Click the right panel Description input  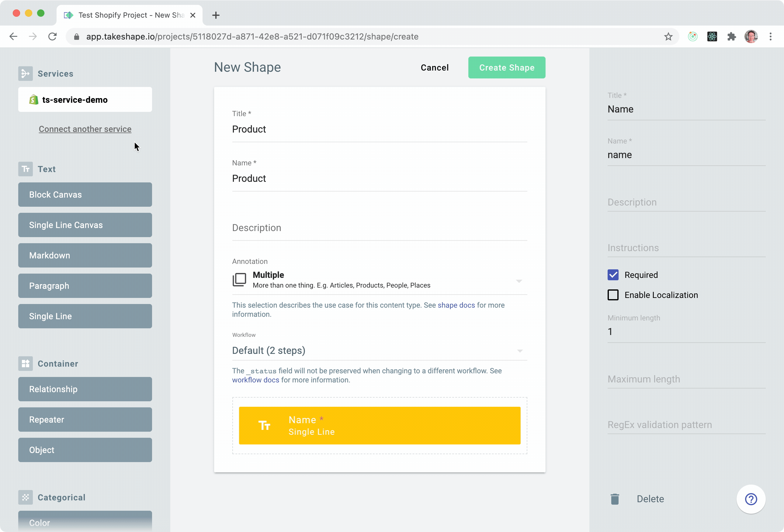coord(686,202)
